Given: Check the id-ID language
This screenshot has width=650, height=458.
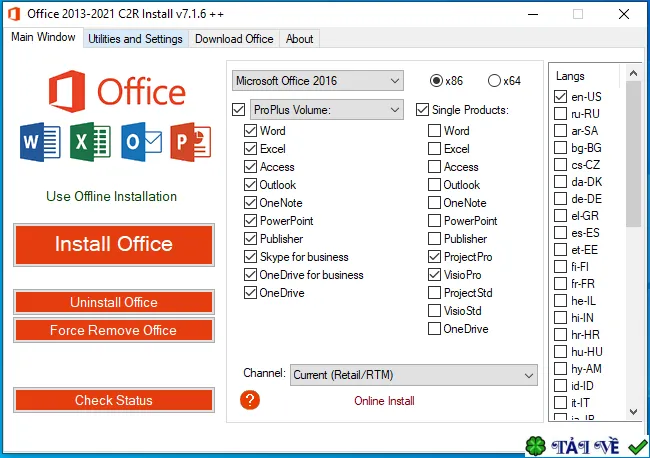Looking at the screenshot, I should pos(560,385).
